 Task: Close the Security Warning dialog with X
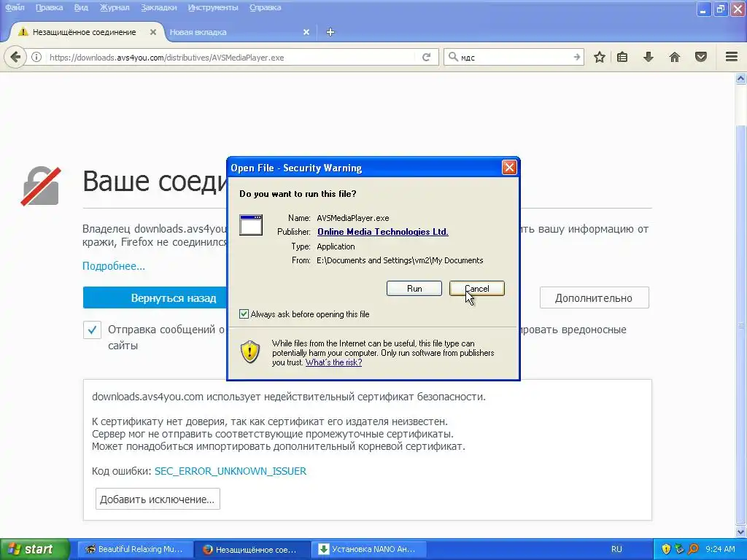pos(509,167)
